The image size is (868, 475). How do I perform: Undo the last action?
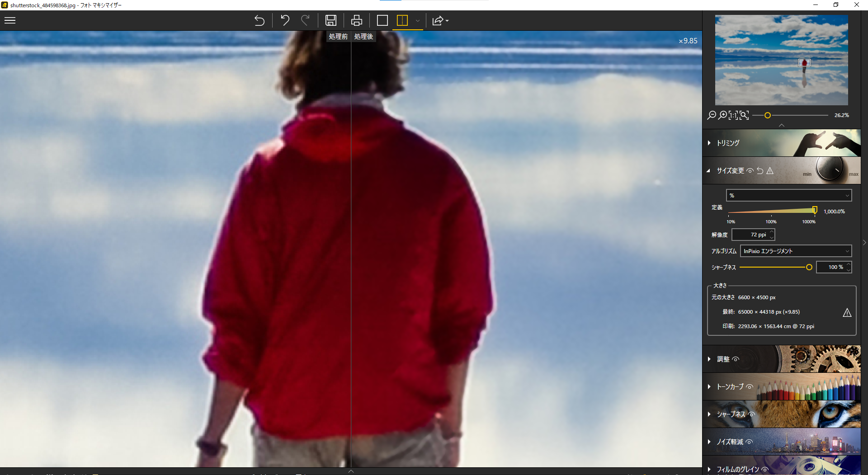[x=285, y=20]
